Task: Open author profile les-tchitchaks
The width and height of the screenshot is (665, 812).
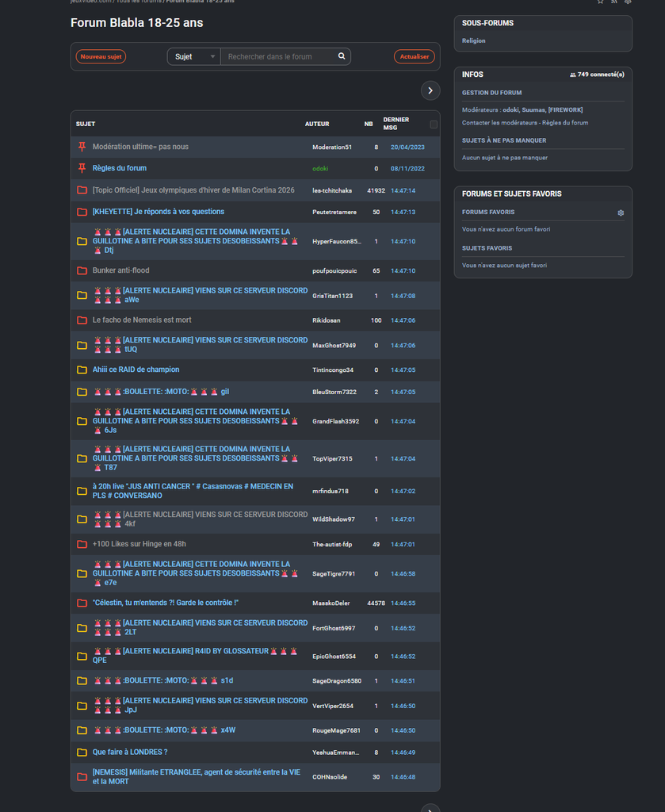Action: coord(332,190)
